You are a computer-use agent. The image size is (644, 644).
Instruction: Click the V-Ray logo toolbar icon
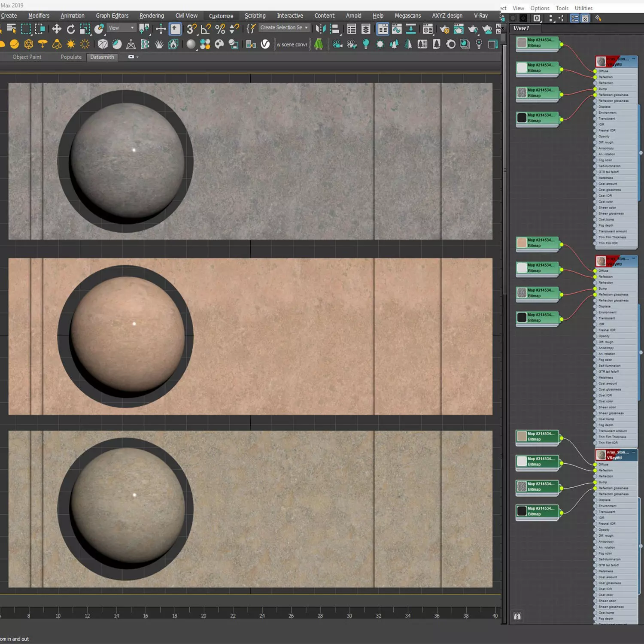click(x=265, y=44)
